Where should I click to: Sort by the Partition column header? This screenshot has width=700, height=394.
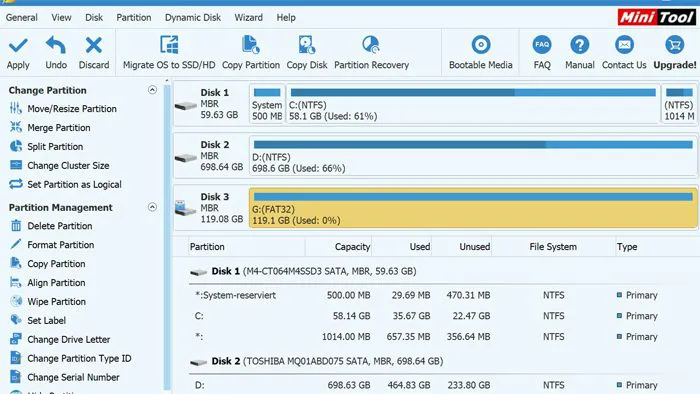[246, 247]
